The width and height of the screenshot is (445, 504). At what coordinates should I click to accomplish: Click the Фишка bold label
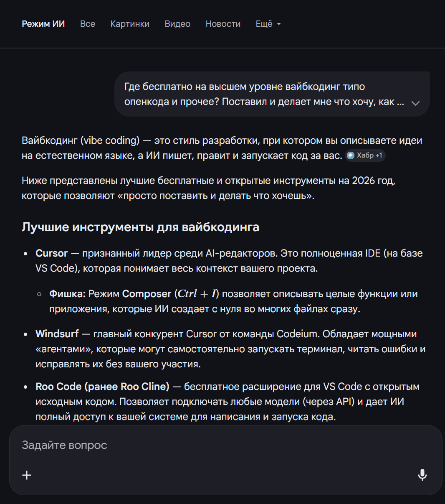point(67,294)
